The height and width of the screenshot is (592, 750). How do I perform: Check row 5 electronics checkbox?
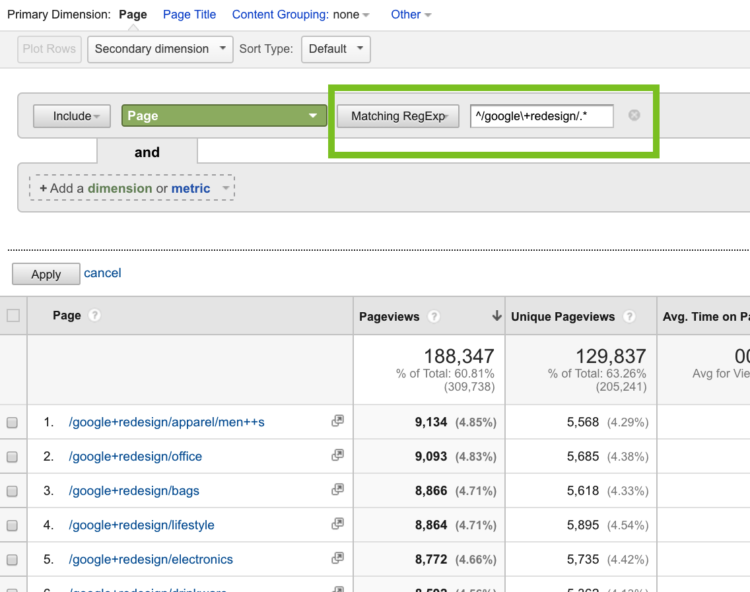pos(12,559)
